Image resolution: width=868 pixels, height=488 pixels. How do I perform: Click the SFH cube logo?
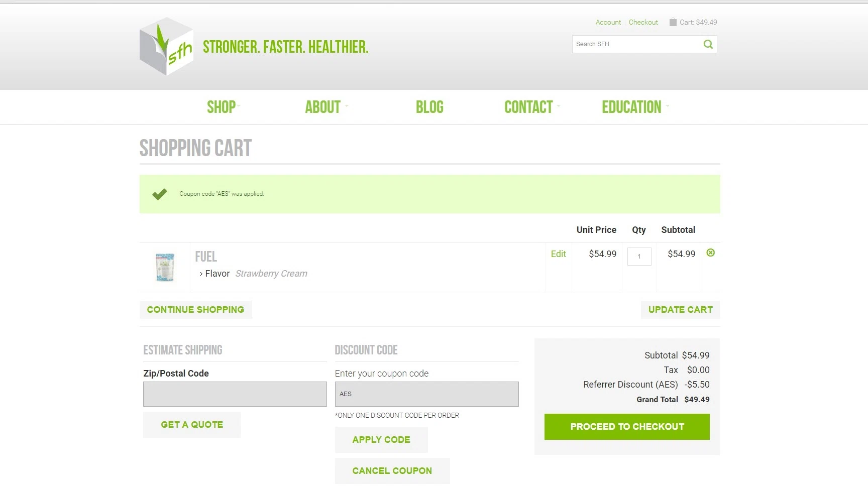166,47
